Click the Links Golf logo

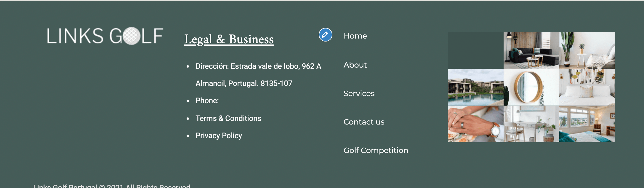click(x=105, y=36)
